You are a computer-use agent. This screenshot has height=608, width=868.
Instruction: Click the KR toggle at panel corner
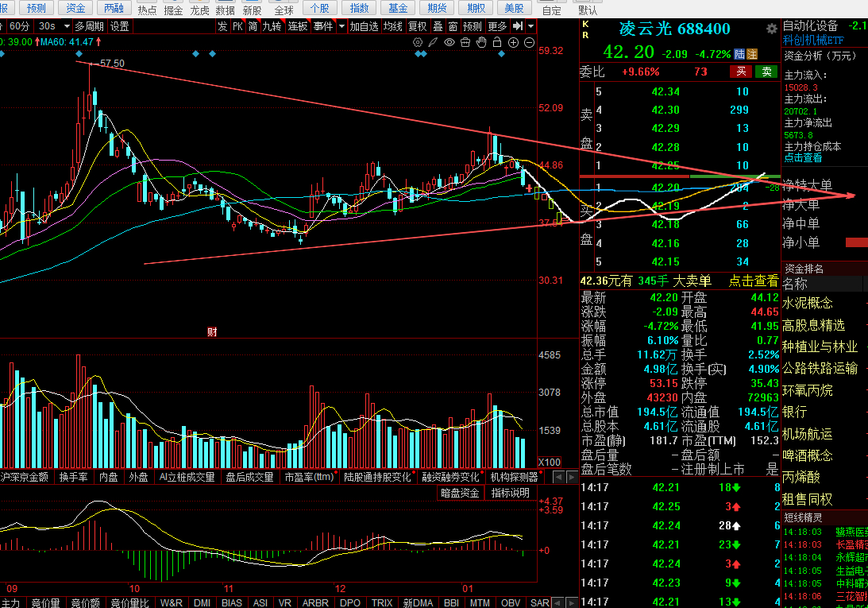point(585,29)
